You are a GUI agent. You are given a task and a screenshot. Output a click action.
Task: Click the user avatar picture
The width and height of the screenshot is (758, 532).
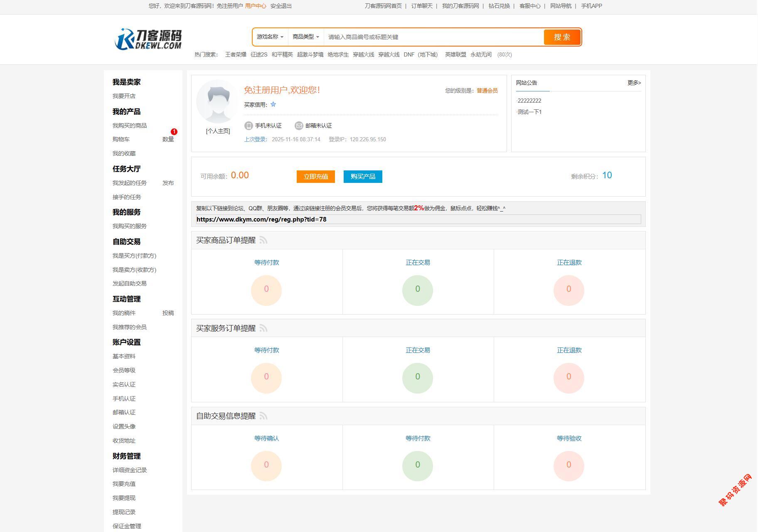pyautogui.click(x=218, y=101)
